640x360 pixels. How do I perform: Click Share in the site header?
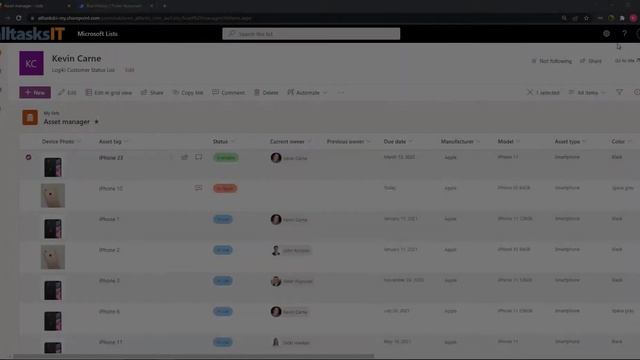pyautogui.click(x=591, y=61)
